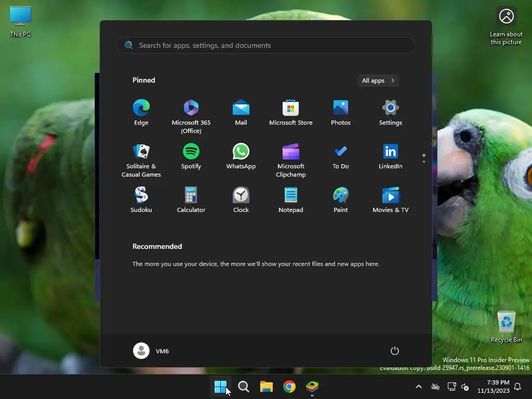532x399 pixels.
Task: Open the VM6 user account menu
Action: coord(151,351)
